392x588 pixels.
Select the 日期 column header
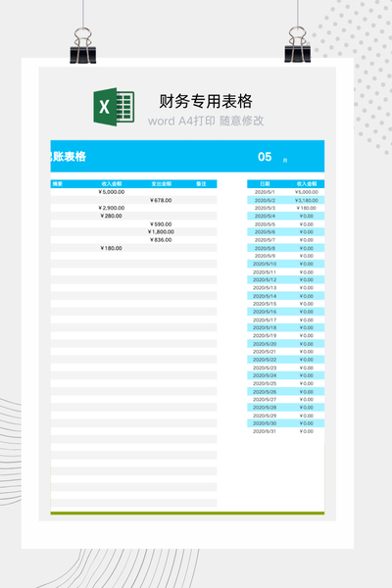[265, 184]
